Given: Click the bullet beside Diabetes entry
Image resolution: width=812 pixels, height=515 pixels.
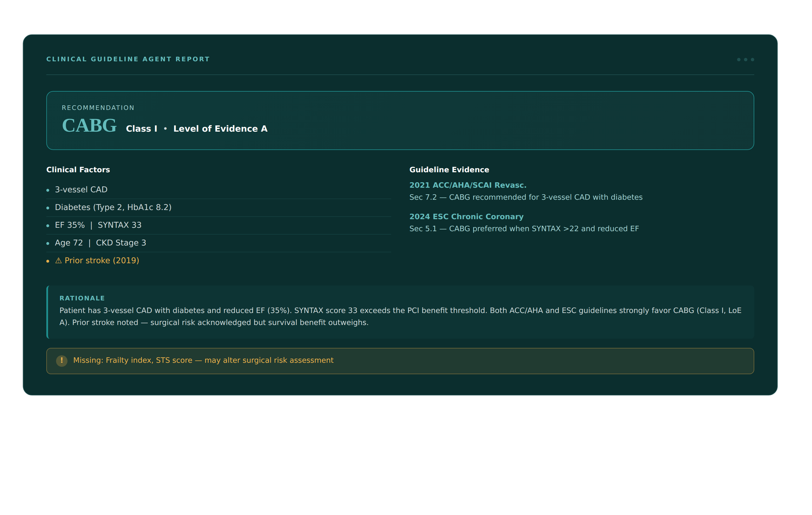Looking at the screenshot, I should (x=47, y=208).
